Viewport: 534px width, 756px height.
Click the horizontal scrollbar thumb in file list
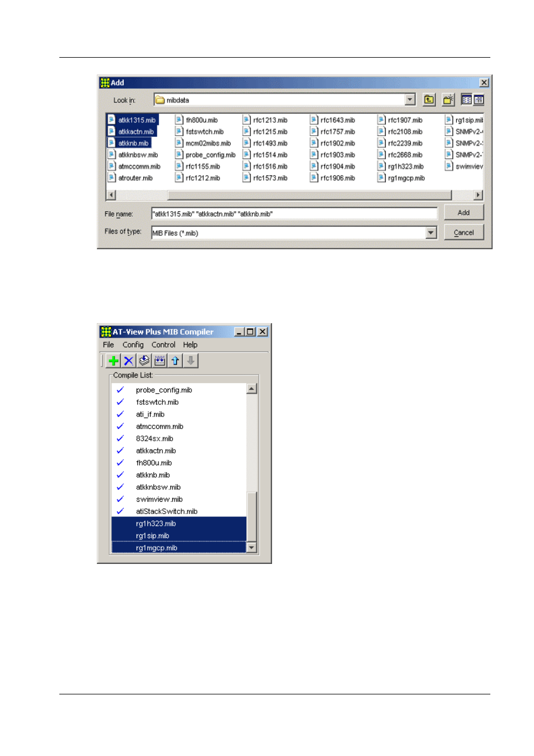310,195
